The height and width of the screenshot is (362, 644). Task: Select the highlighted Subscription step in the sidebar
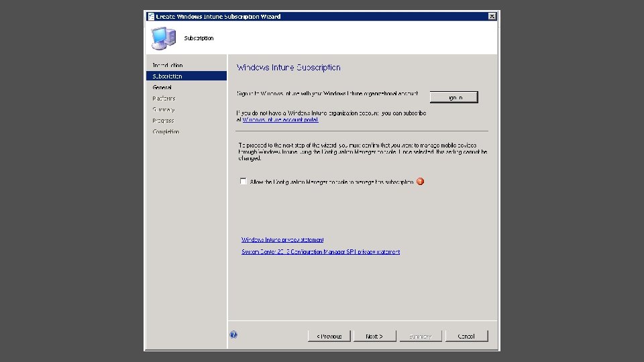coord(186,76)
